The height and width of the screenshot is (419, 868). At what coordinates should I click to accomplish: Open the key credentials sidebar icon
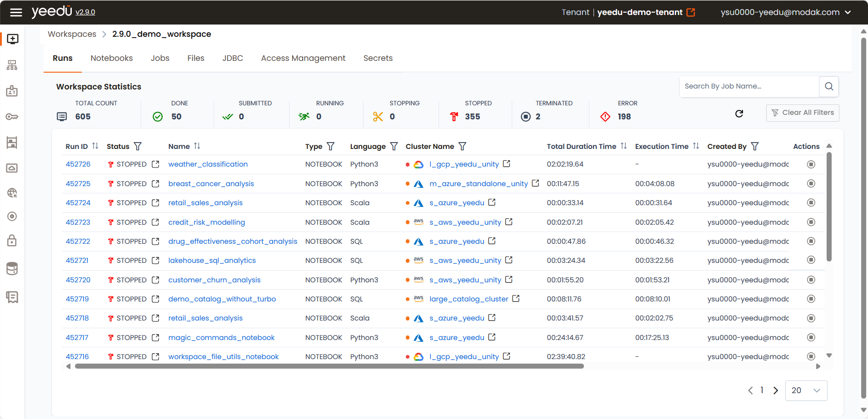point(12,117)
